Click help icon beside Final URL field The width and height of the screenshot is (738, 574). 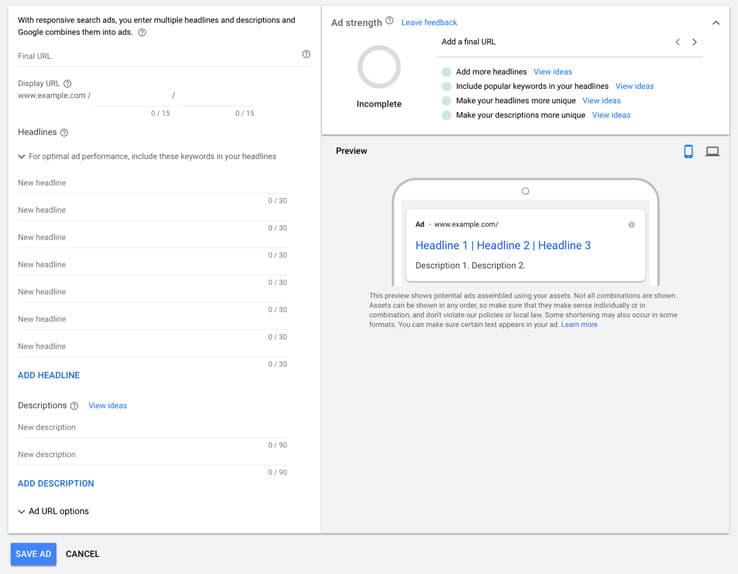306,55
